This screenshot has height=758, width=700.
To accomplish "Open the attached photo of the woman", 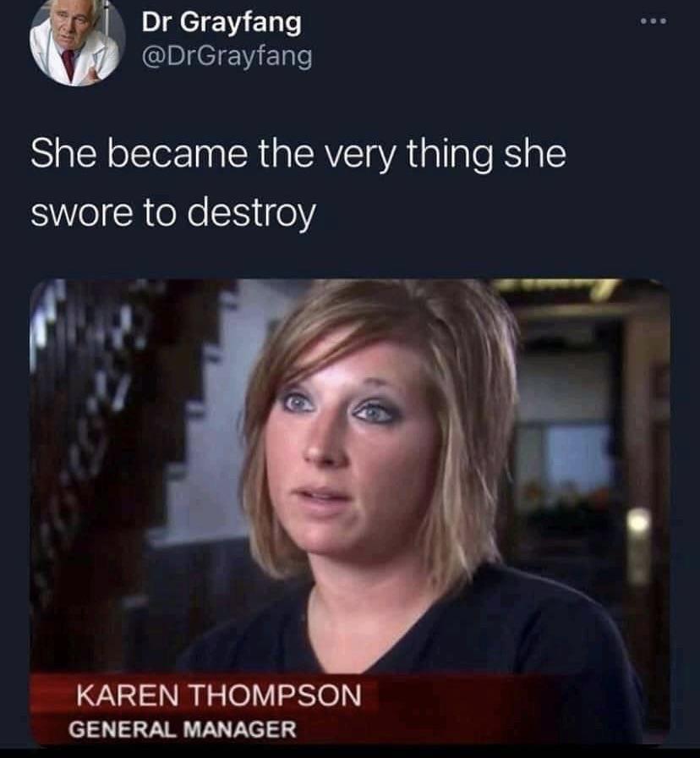I will (350, 513).
